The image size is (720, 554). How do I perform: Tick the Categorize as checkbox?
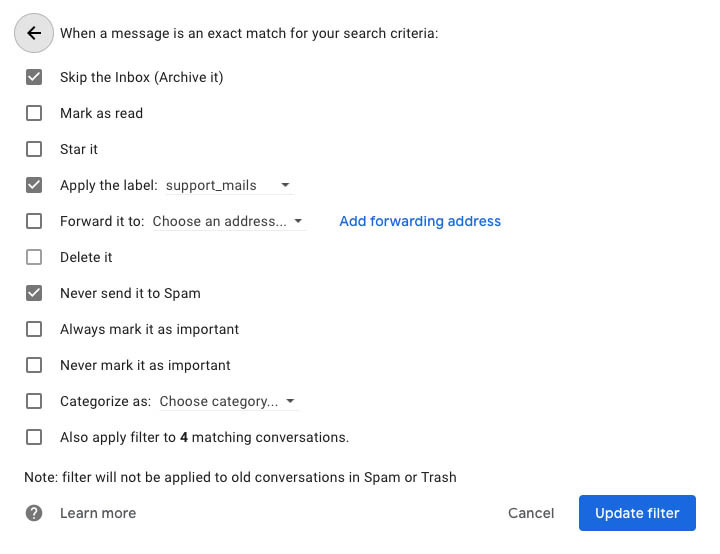pyautogui.click(x=34, y=401)
